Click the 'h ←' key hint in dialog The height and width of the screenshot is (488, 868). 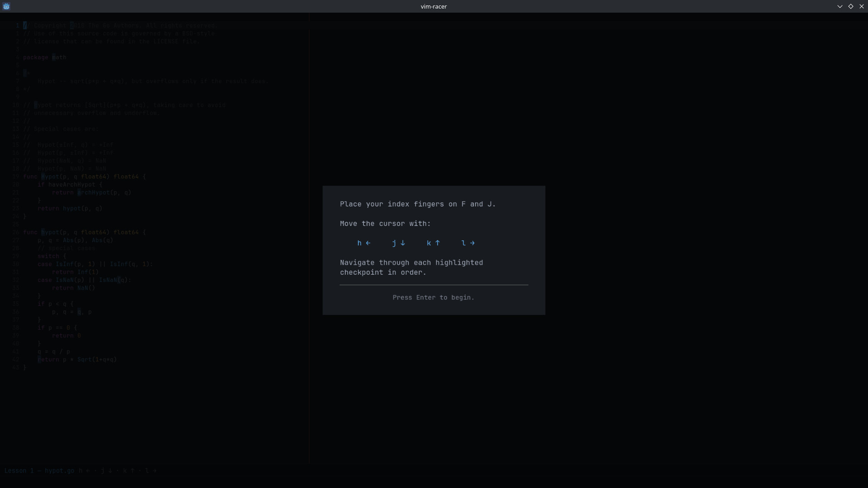tap(364, 243)
